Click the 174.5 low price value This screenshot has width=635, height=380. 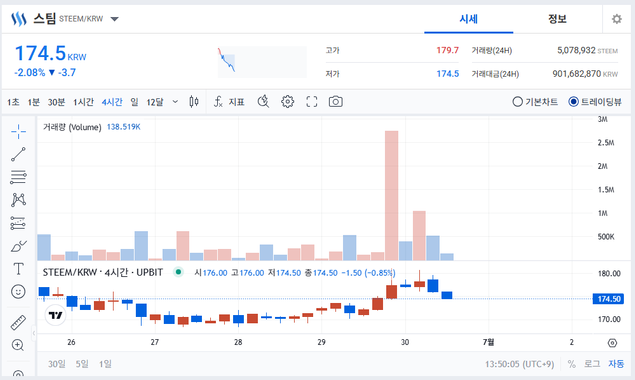(x=447, y=74)
